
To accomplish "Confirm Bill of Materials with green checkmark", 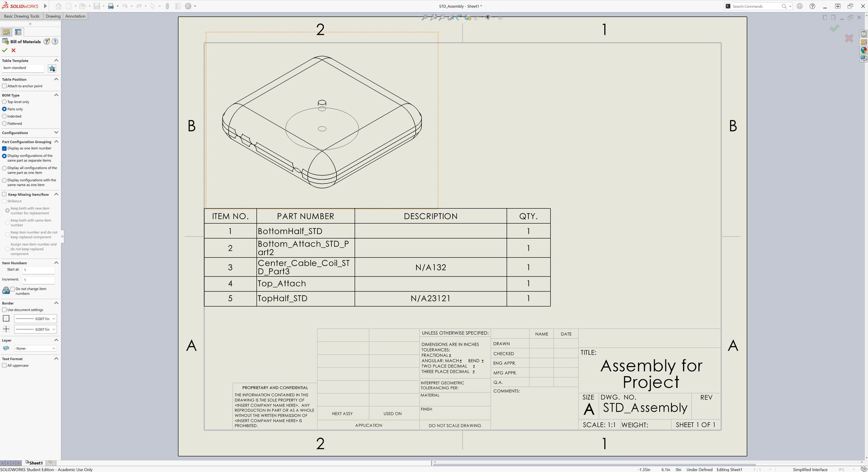I will coord(5,50).
